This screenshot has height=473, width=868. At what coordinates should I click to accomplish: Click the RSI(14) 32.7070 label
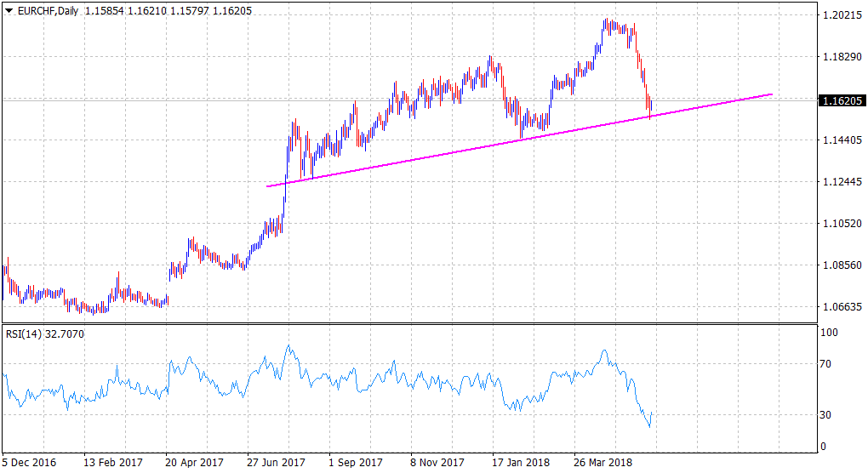pyautogui.click(x=45, y=334)
